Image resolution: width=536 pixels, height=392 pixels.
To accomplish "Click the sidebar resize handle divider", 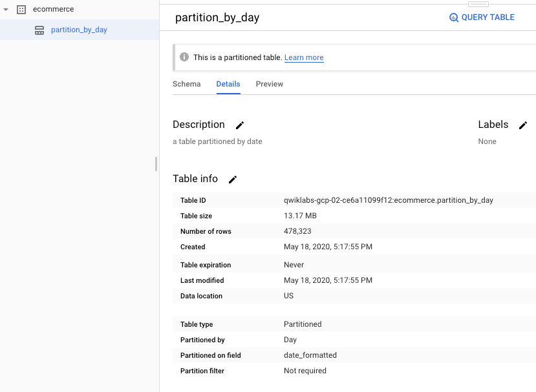I will click(156, 164).
